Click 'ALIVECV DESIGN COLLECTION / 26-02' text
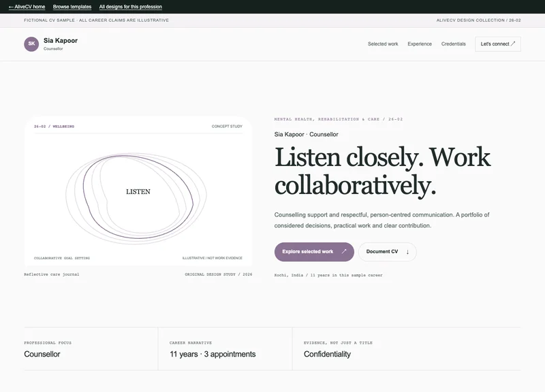The height and width of the screenshot is (392, 545). click(x=478, y=20)
